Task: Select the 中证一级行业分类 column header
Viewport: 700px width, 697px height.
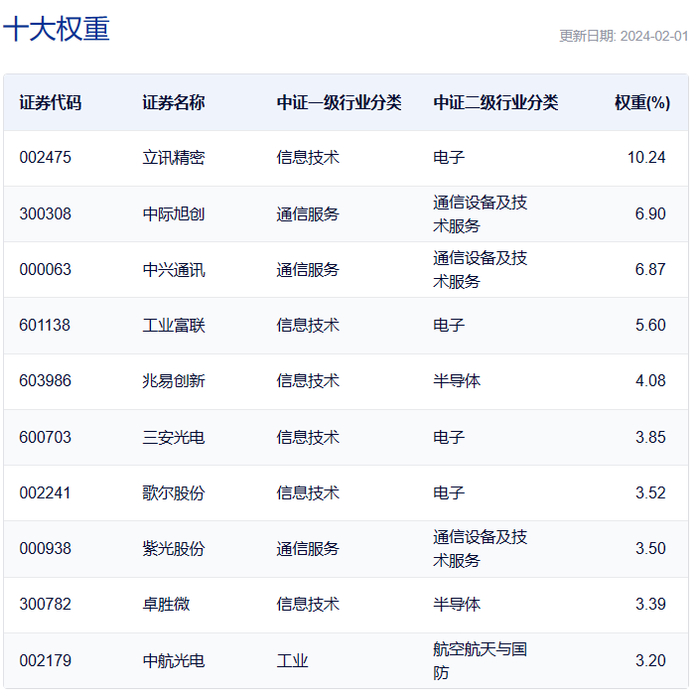Action: point(339,103)
